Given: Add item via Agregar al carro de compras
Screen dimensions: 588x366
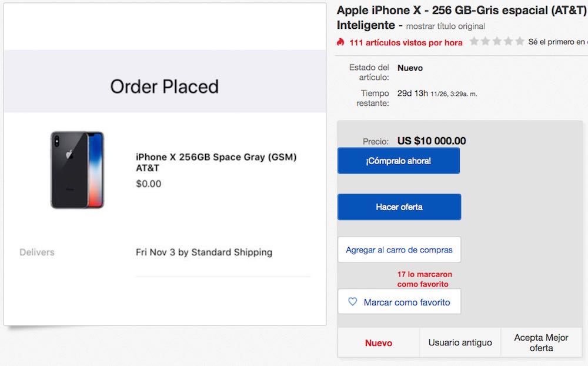Looking at the screenshot, I should (x=399, y=249).
